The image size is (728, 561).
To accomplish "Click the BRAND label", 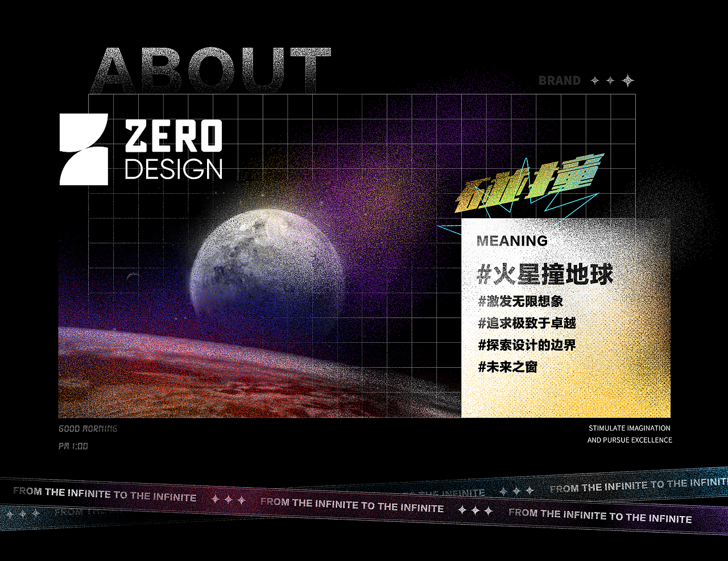I will (x=560, y=81).
